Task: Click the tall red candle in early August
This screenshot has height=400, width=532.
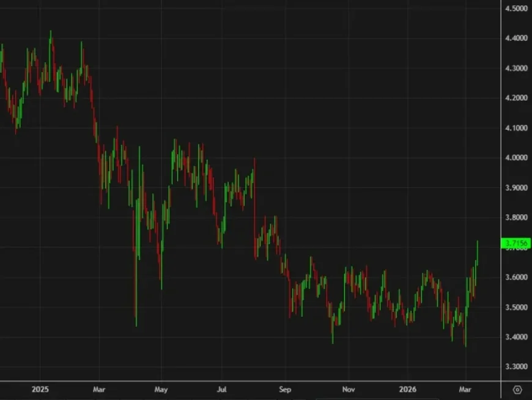Action: 254,208
